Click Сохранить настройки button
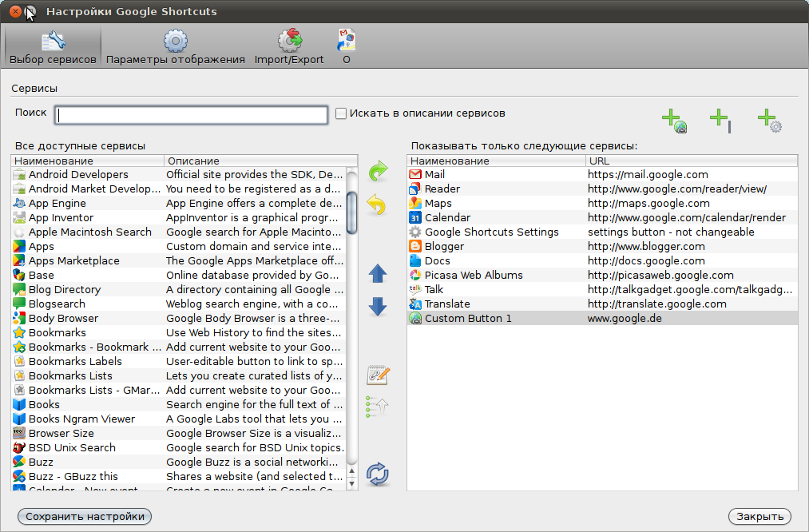 (x=85, y=517)
